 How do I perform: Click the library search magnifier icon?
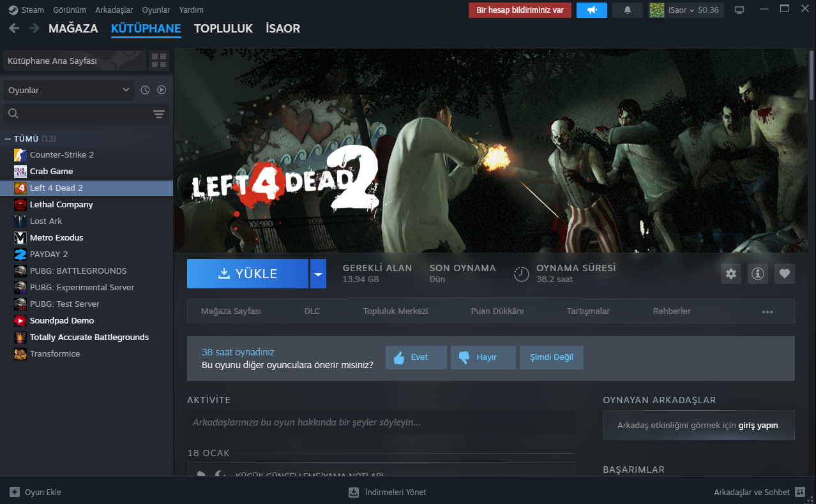tap(13, 114)
